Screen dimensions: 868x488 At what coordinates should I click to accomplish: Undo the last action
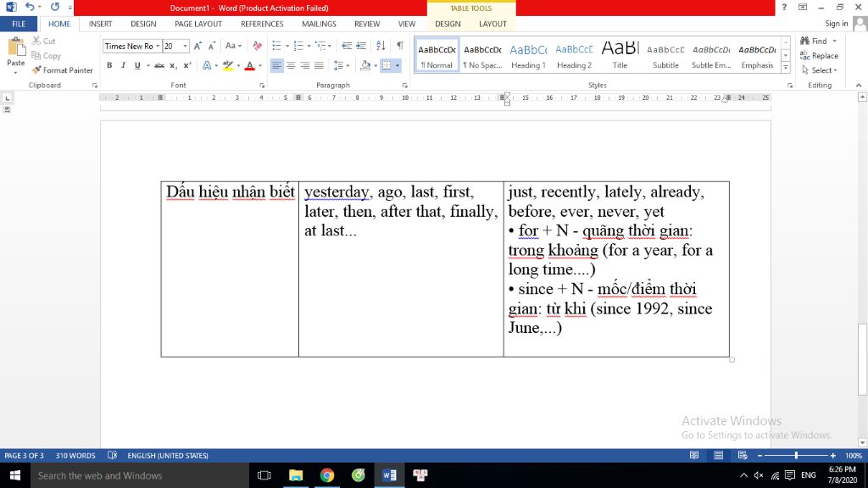(30, 7)
